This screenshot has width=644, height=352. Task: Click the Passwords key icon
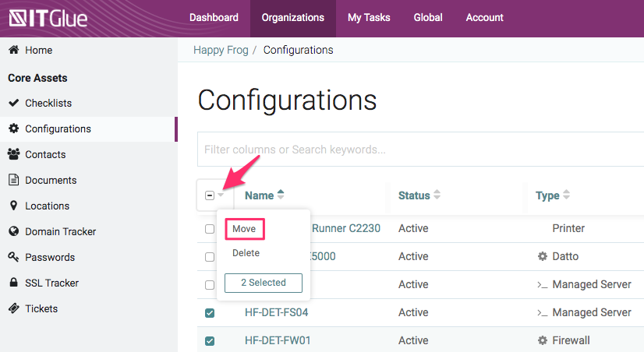(x=14, y=257)
